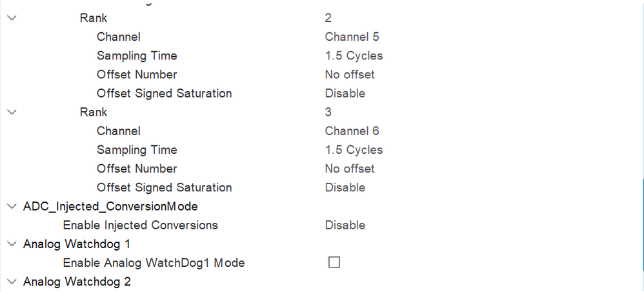Viewport: 644px width, 292px height.
Task: Collapse the ADC_Injected_ConversionMode section
Action: point(11,207)
